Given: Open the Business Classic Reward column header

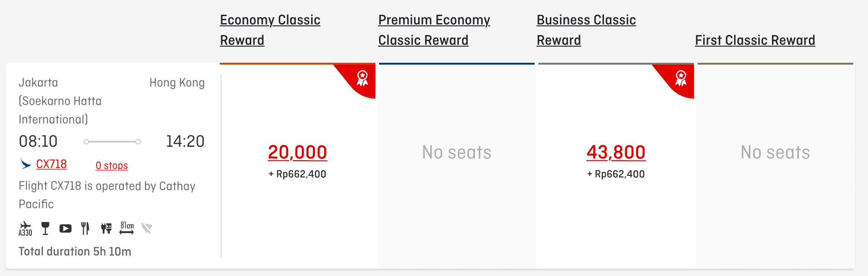Looking at the screenshot, I should coord(586,30).
